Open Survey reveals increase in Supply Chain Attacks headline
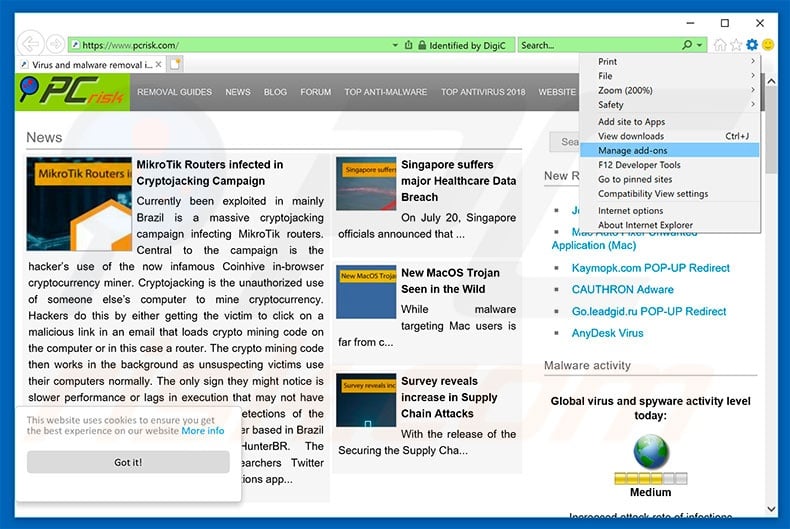Image resolution: width=790 pixels, height=529 pixels. (x=449, y=397)
